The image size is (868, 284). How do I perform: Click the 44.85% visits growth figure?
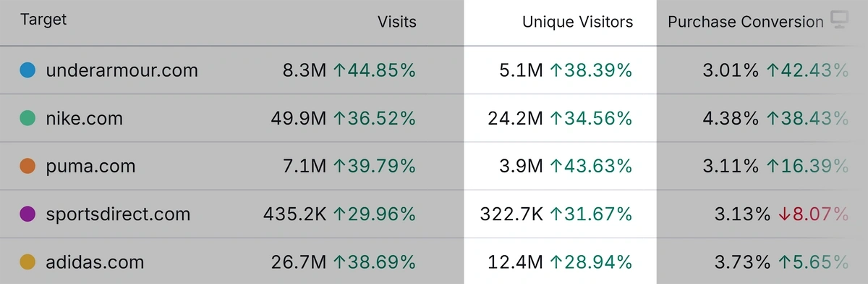[x=374, y=70]
